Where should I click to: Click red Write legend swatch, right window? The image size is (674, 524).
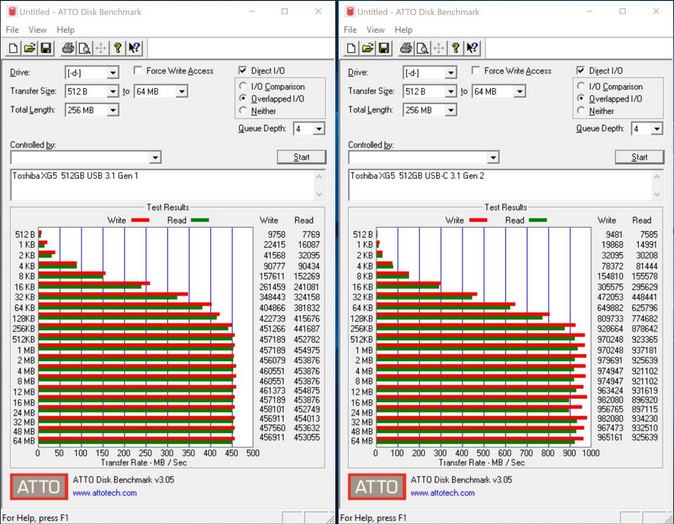(x=478, y=220)
